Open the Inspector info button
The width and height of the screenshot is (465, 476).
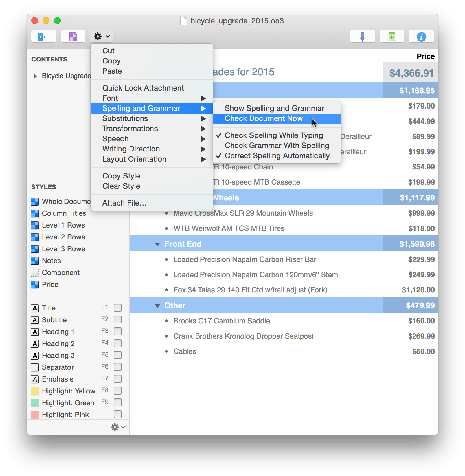coord(421,36)
